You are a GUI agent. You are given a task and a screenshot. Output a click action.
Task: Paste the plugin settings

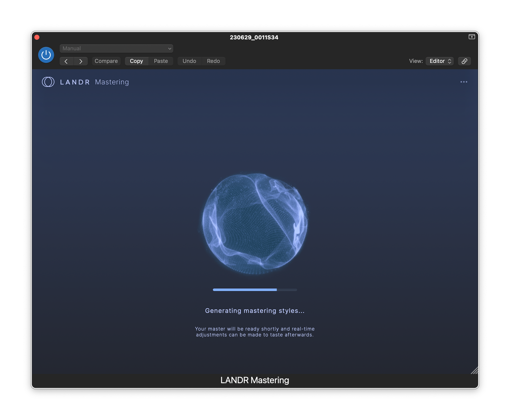[161, 61]
